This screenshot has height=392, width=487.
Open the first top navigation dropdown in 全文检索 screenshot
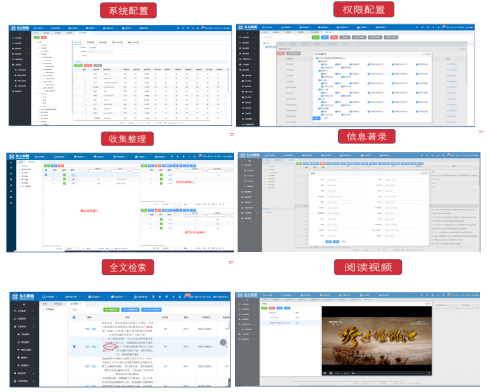(x=50, y=296)
